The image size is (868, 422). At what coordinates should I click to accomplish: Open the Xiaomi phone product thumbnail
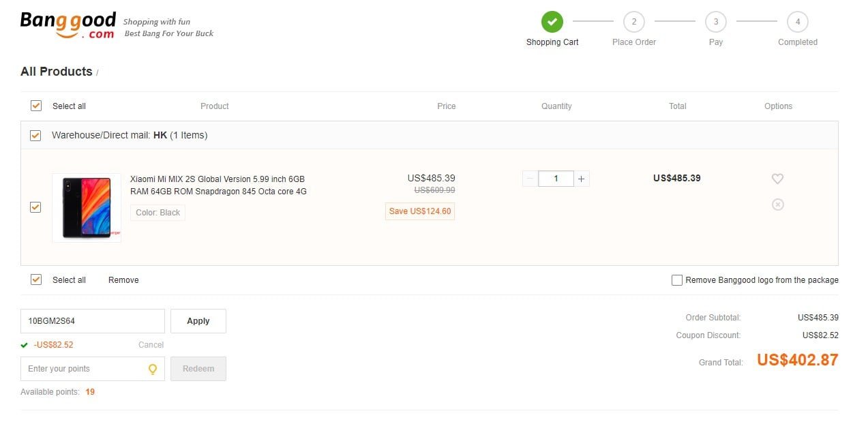[x=87, y=208]
